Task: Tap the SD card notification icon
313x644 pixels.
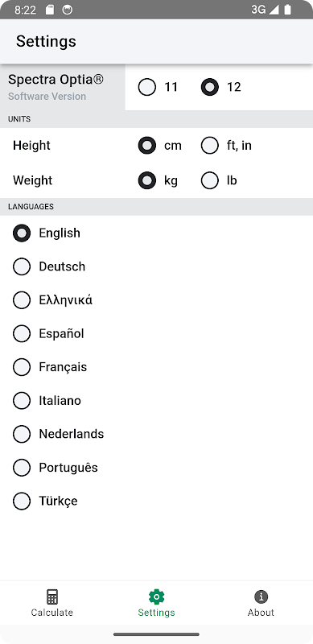Action: 50,10
